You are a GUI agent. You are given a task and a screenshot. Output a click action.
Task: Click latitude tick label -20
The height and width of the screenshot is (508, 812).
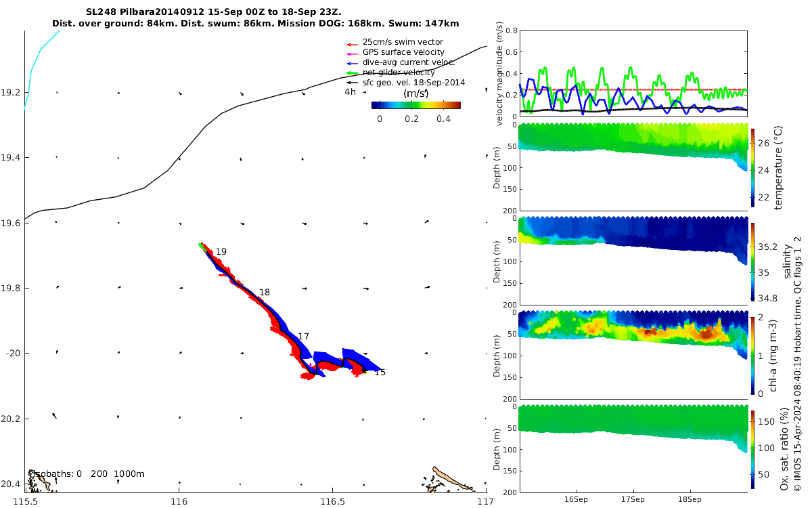[x=14, y=354]
